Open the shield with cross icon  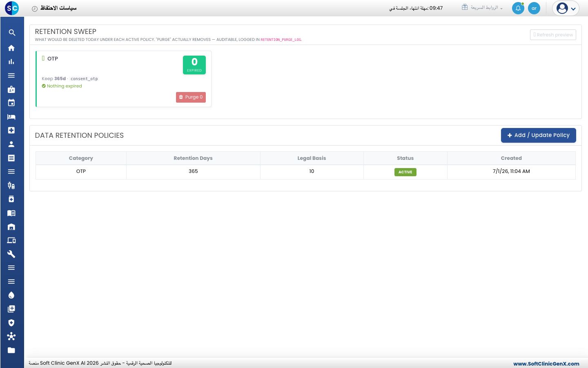11,323
